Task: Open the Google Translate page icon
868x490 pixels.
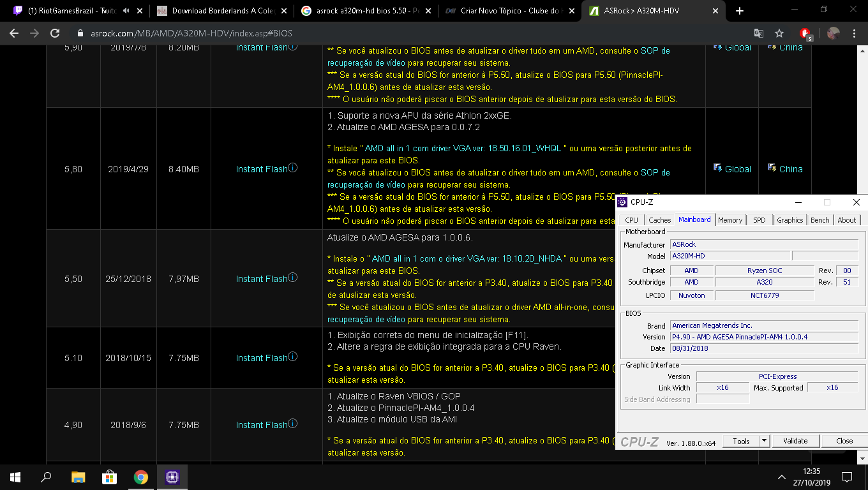Action: (758, 33)
